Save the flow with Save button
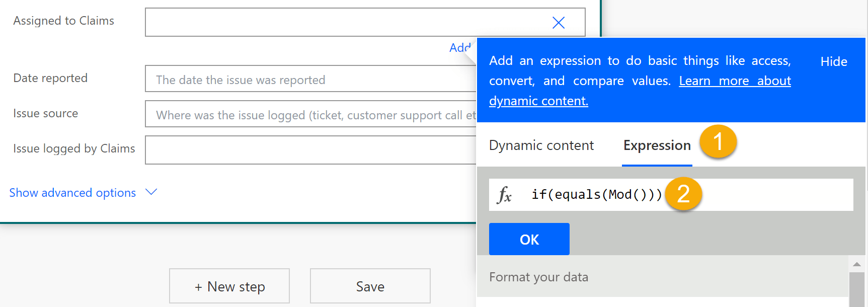Image resolution: width=868 pixels, height=307 pixels. pyautogui.click(x=370, y=286)
